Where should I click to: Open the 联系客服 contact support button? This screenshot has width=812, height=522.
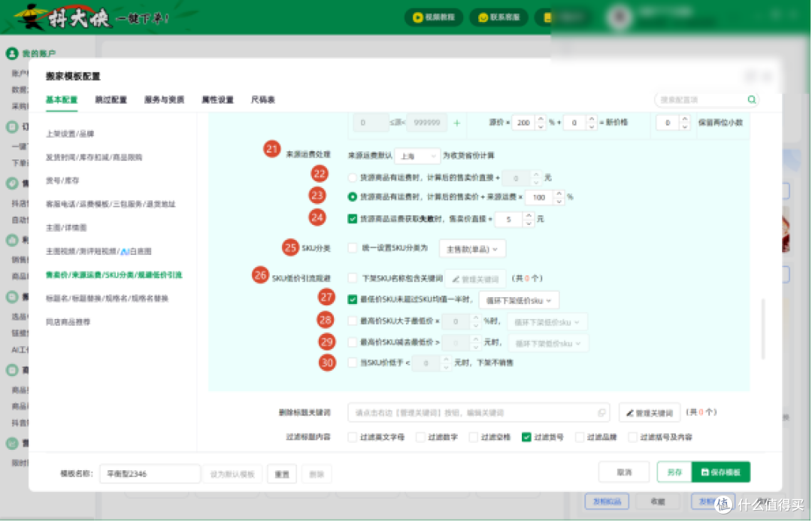498,17
